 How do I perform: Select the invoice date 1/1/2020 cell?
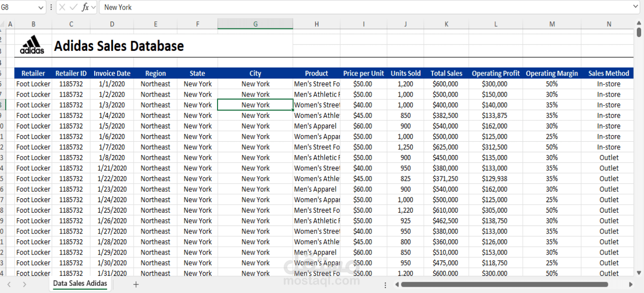(112, 84)
